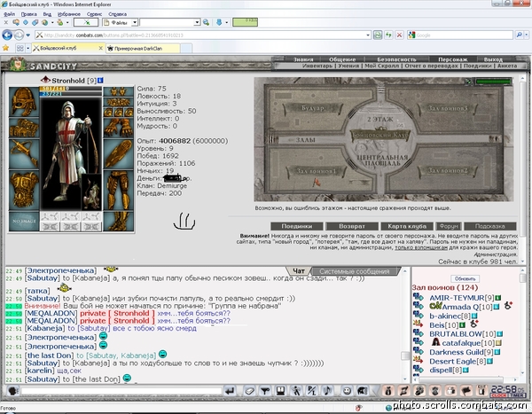
Task: Open info icon next to Stronhold name
Action: tap(100, 81)
